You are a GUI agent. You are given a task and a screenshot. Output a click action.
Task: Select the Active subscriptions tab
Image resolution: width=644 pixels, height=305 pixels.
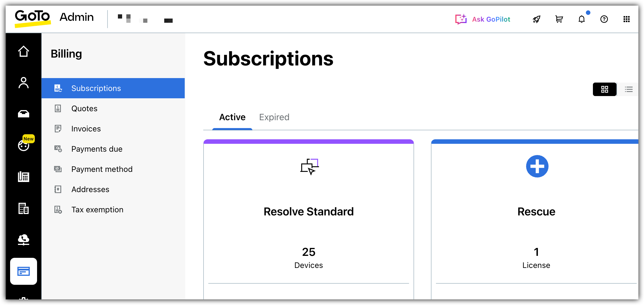coord(232,117)
